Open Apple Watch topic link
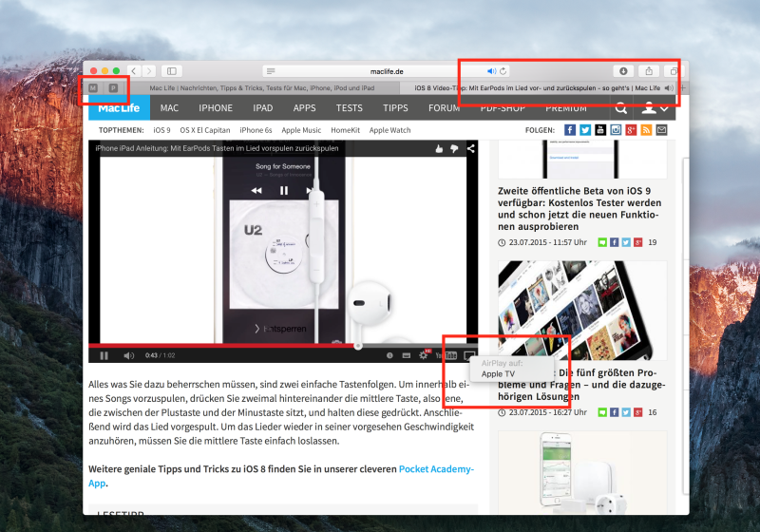 (390, 130)
